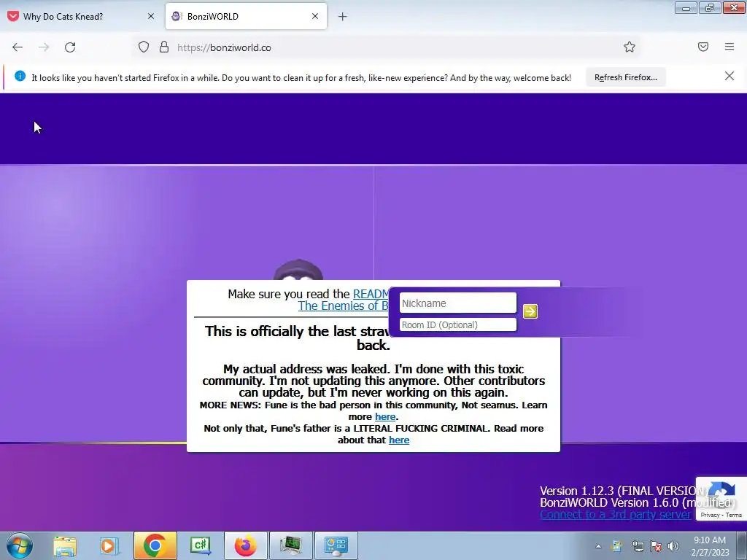Viewport: 747px width, 560px height.
Task: Reload the page with the refresh icon
Action: 70,47
